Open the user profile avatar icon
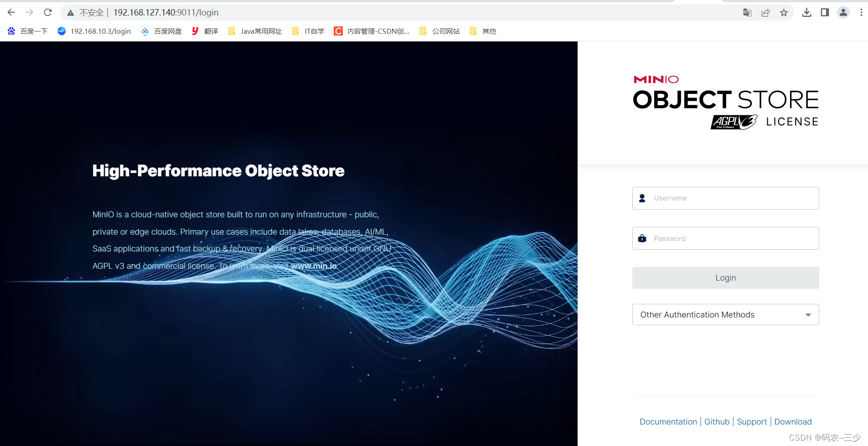 click(843, 13)
